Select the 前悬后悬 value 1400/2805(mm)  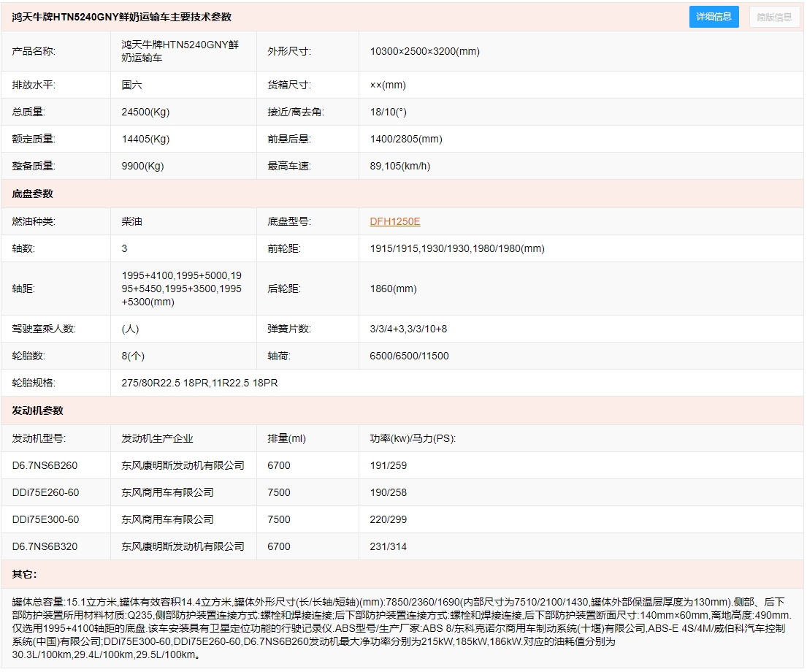(x=406, y=139)
